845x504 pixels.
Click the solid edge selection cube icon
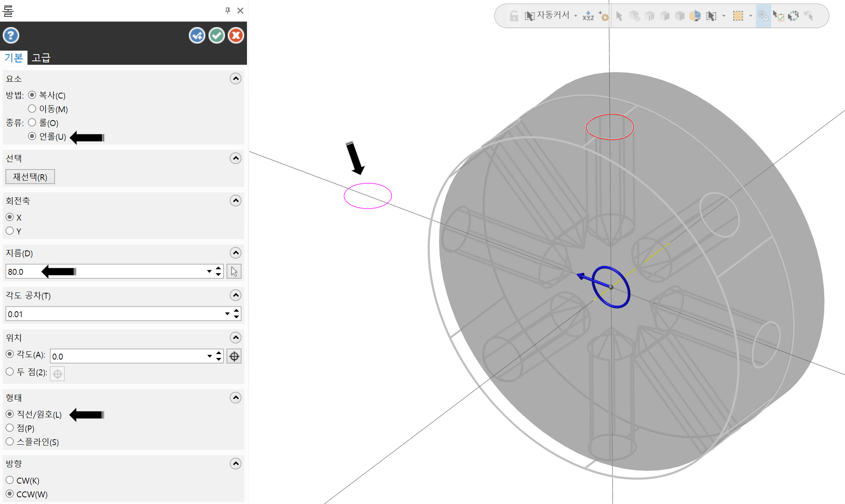point(649,16)
